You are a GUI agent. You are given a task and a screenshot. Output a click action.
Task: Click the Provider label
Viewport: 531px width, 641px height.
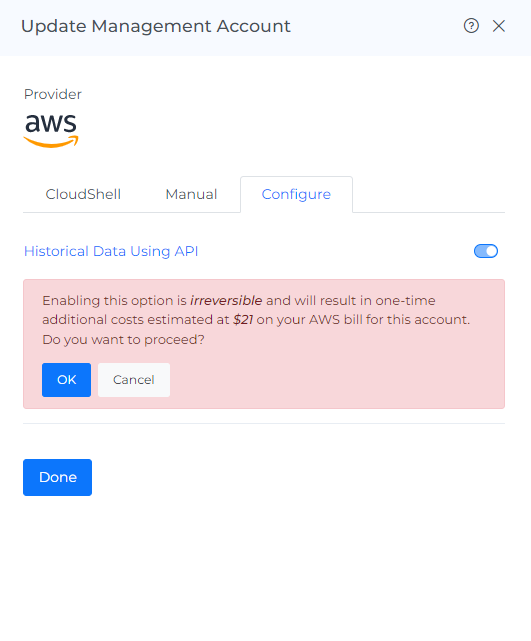coord(53,94)
